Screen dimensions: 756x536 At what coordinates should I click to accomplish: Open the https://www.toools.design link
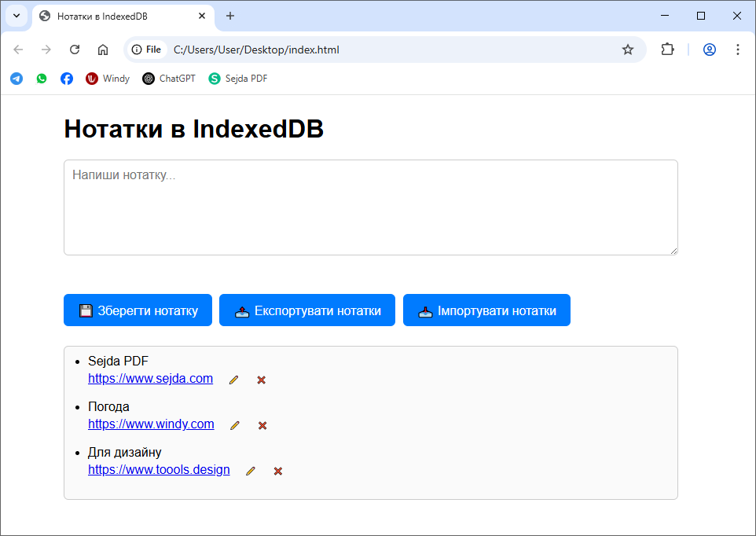(159, 470)
